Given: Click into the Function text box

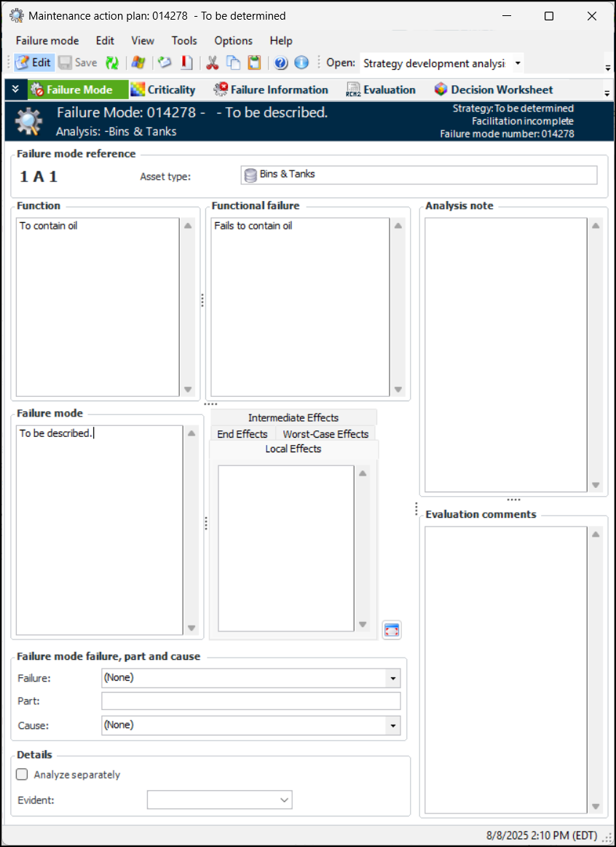Looking at the screenshot, I should [x=98, y=307].
